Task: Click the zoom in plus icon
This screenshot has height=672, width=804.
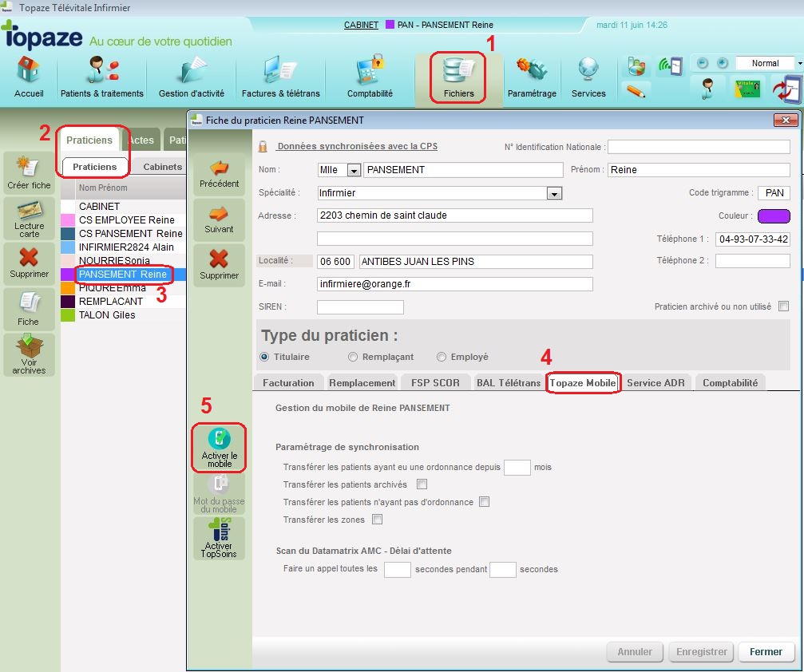Action: tap(722, 63)
